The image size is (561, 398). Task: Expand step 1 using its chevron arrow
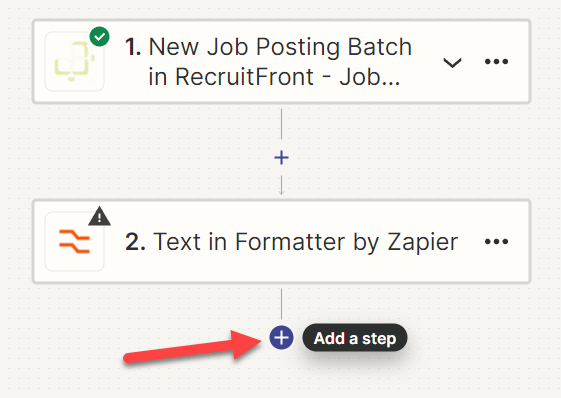pos(452,63)
